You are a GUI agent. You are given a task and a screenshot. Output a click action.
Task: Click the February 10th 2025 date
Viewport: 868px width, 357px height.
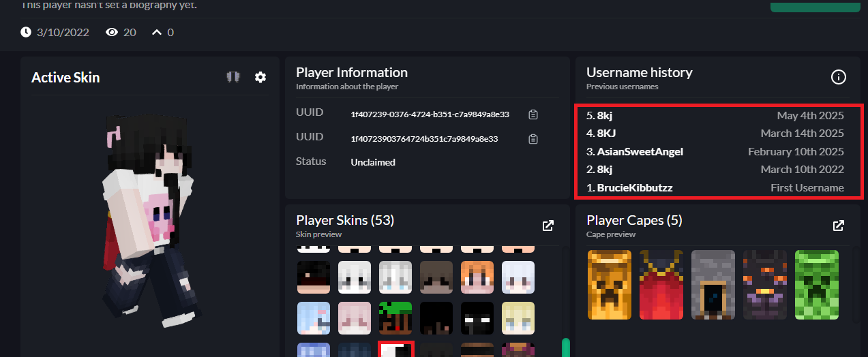[796, 152]
